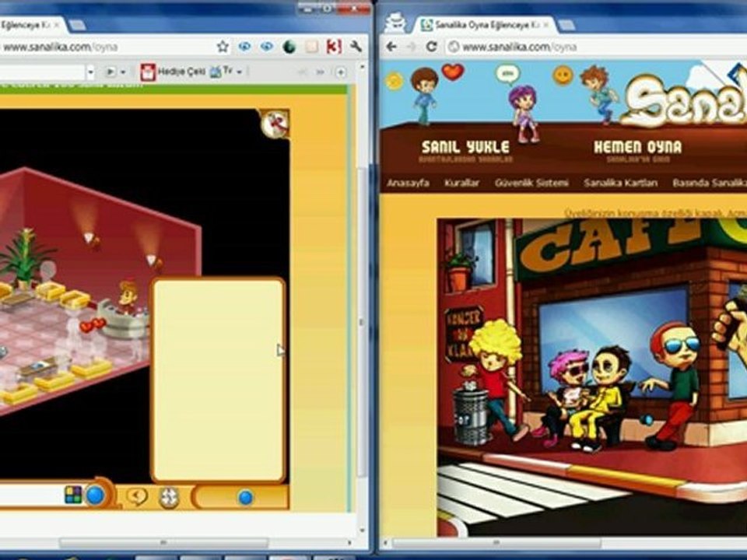
Task: Open the dark green globe extension
Action: tap(289, 47)
